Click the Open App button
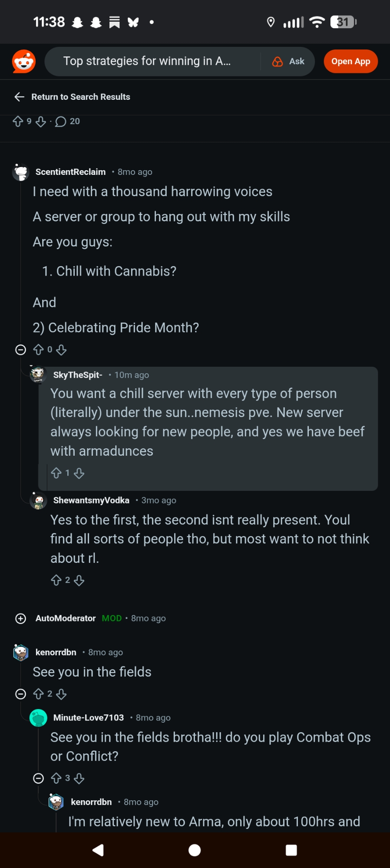 click(x=350, y=62)
